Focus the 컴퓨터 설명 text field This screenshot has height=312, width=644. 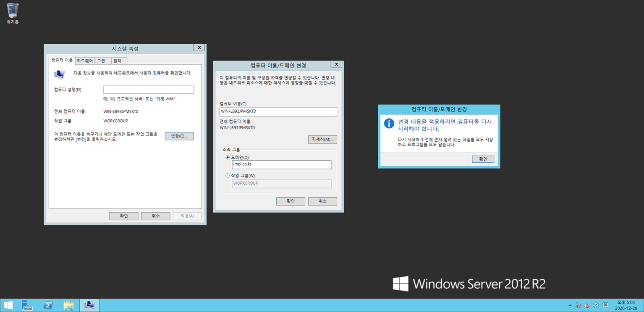149,90
